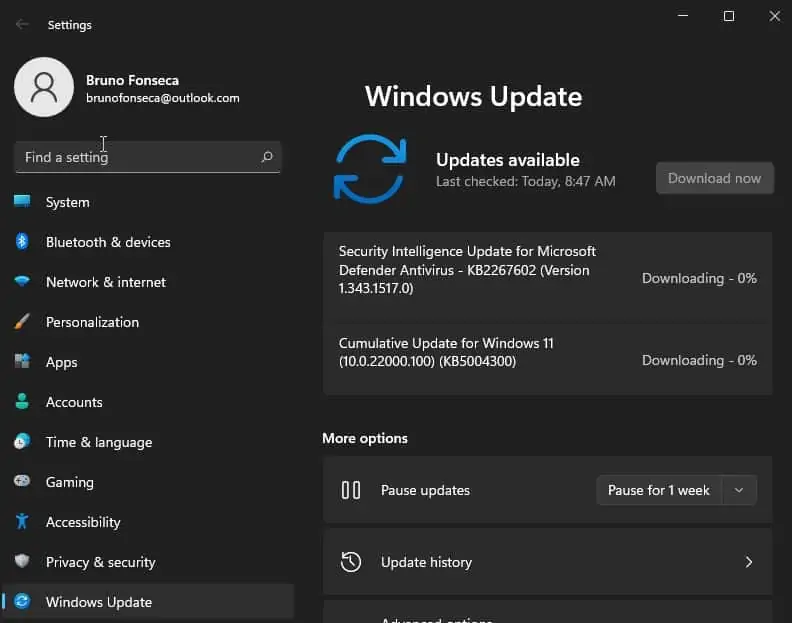The height and width of the screenshot is (623, 792).
Task: Click the Network wifi icon
Action: (x=22, y=281)
